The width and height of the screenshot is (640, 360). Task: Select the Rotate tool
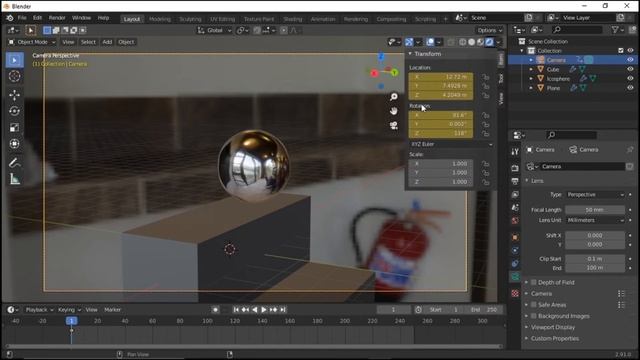click(x=15, y=111)
